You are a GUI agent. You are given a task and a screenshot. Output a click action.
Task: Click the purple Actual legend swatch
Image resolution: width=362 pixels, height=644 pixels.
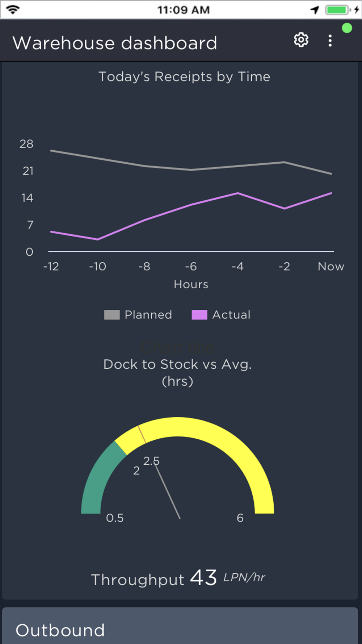199,315
